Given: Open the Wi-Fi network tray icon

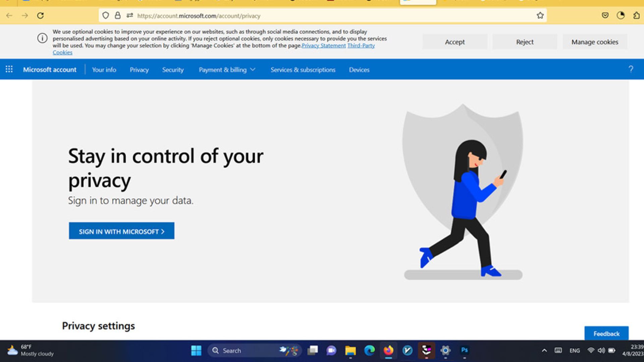Looking at the screenshot, I should click(591, 351).
